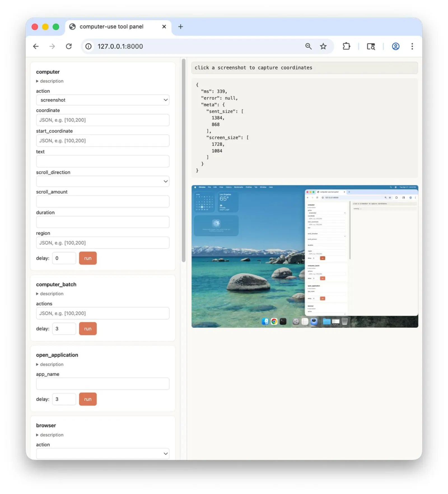
Task: Open the tab search icon beside Extensions
Action: pyautogui.click(x=371, y=46)
